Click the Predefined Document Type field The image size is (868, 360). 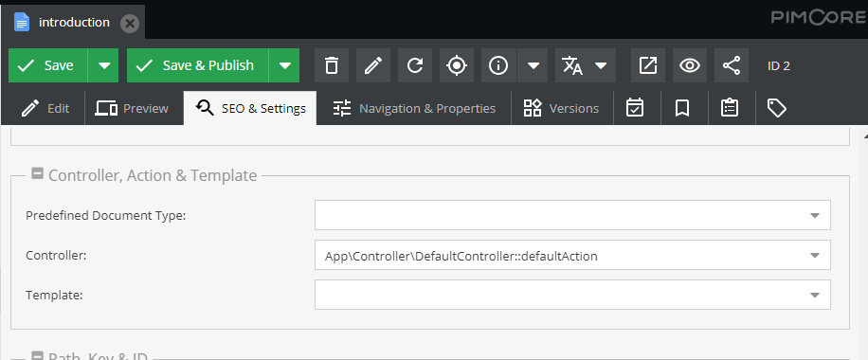572,215
